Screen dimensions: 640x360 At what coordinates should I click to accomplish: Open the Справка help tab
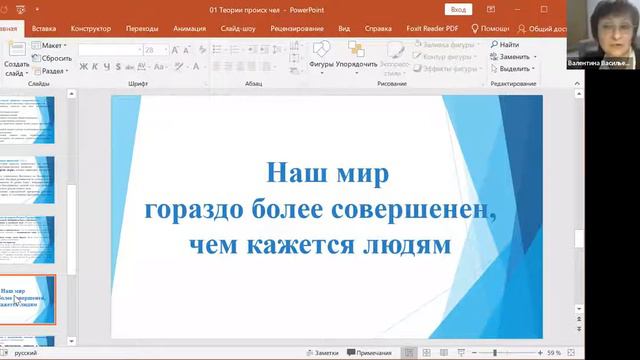378,29
